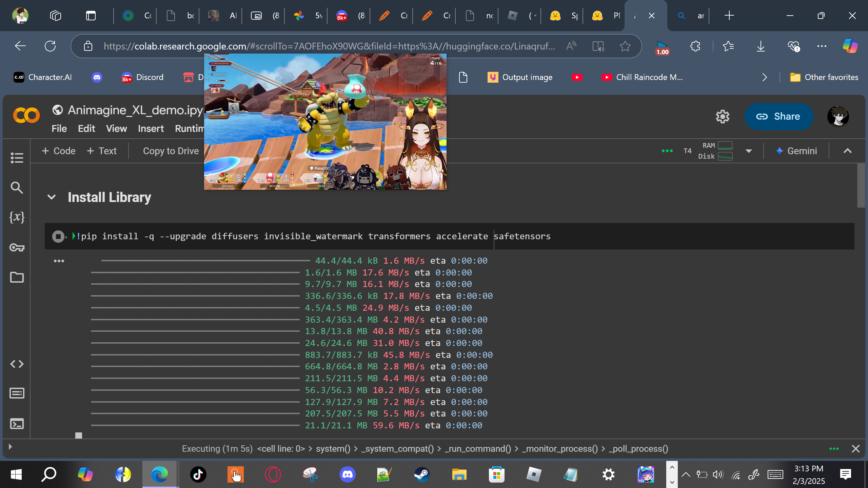
Task: Click the browser address bar URL
Action: click(x=329, y=46)
